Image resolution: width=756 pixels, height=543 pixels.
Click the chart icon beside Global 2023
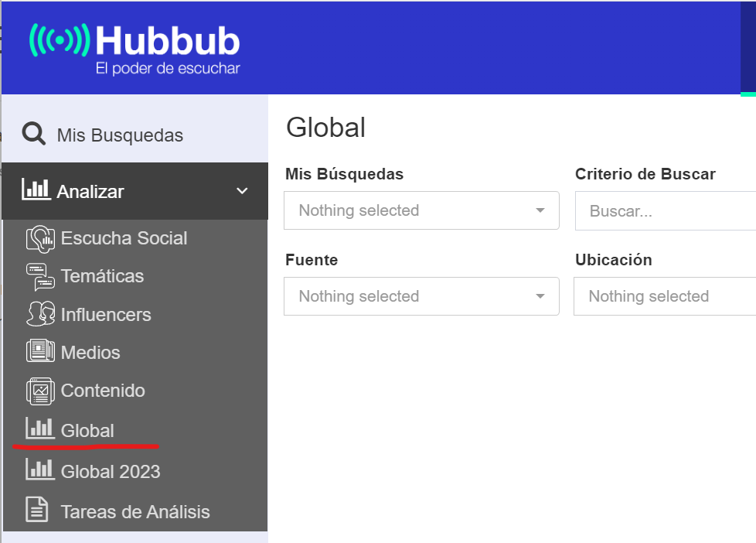pyautogui.click(x=40, y=470)
